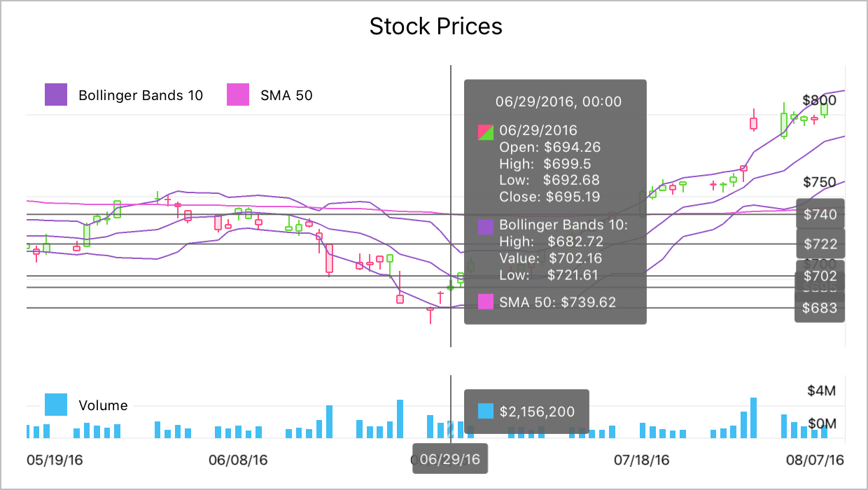Click the red-green candlestick icon in tooltip
The width and height of the screenshot is (868, 490).
pyautogui.click(x=486, y=131)
